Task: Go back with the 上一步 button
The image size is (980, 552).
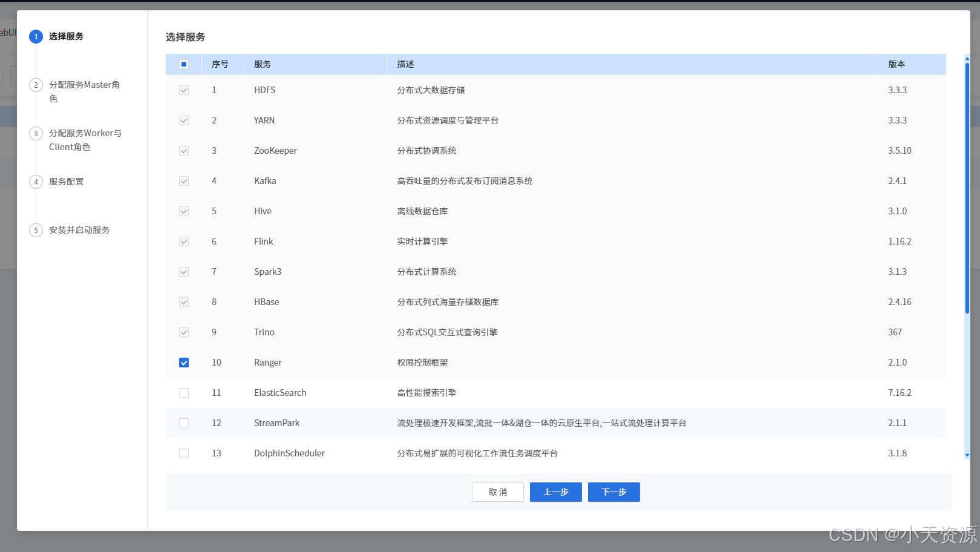Action: [556, 492]
